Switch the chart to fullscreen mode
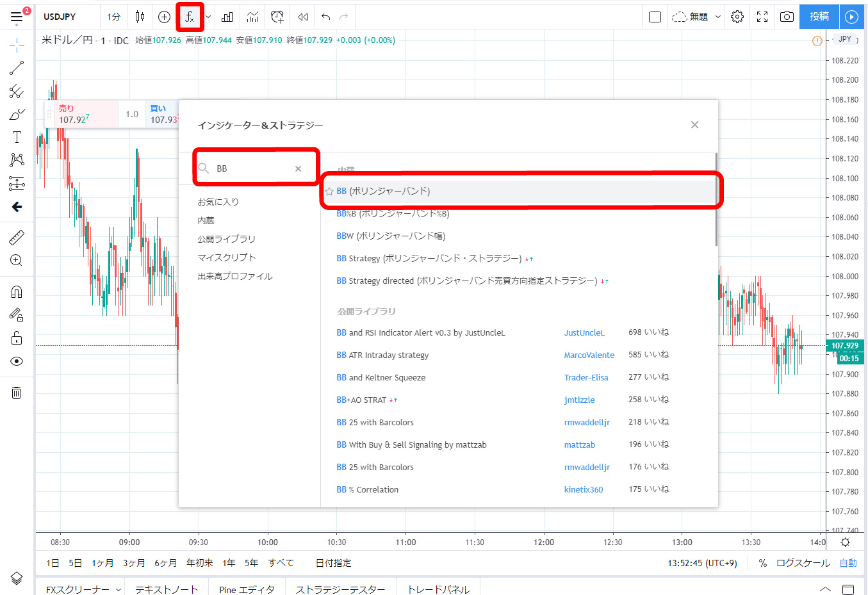868x595 pixels. tap(762, 17)
